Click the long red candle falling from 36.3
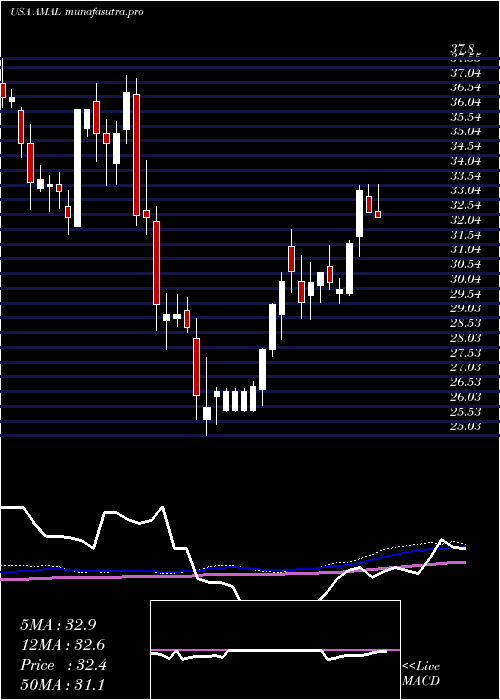Viewport: 500px width, 700px height. point(136,154)
